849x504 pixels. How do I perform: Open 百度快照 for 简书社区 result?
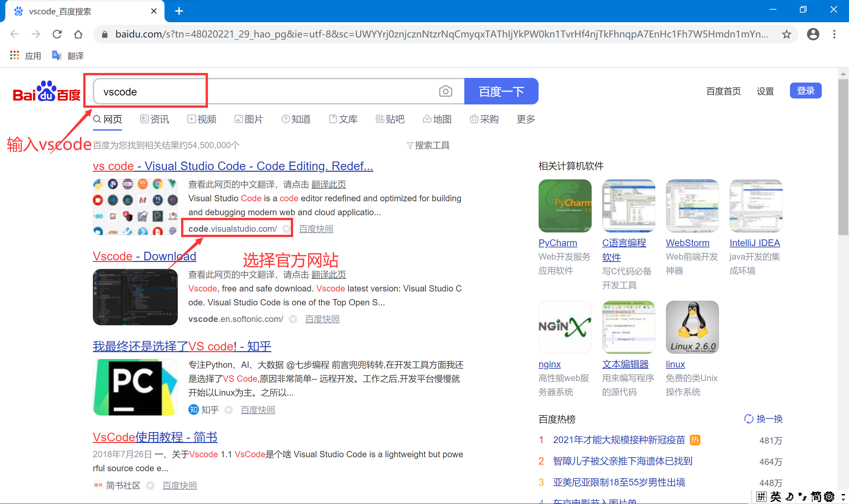179,486
